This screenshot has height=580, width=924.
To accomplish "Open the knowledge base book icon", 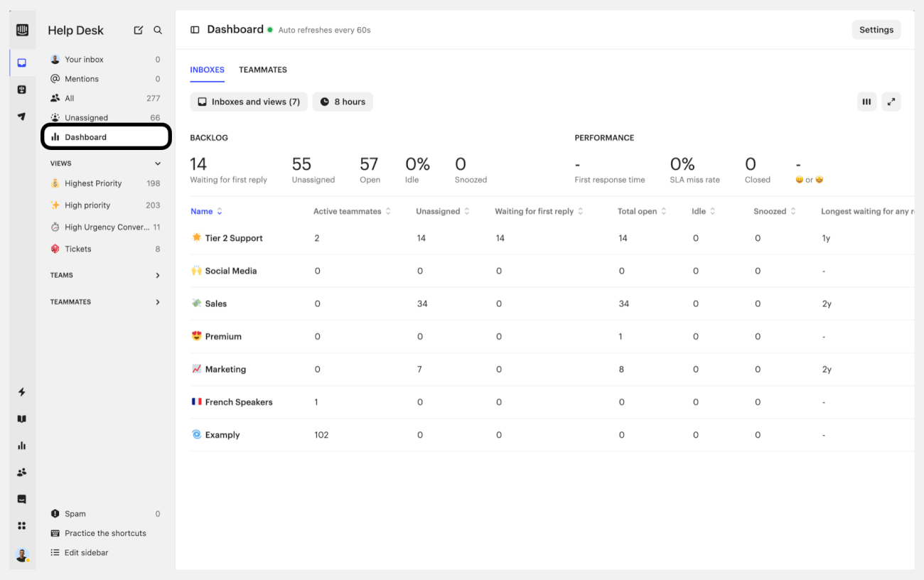I will point(21,418).
